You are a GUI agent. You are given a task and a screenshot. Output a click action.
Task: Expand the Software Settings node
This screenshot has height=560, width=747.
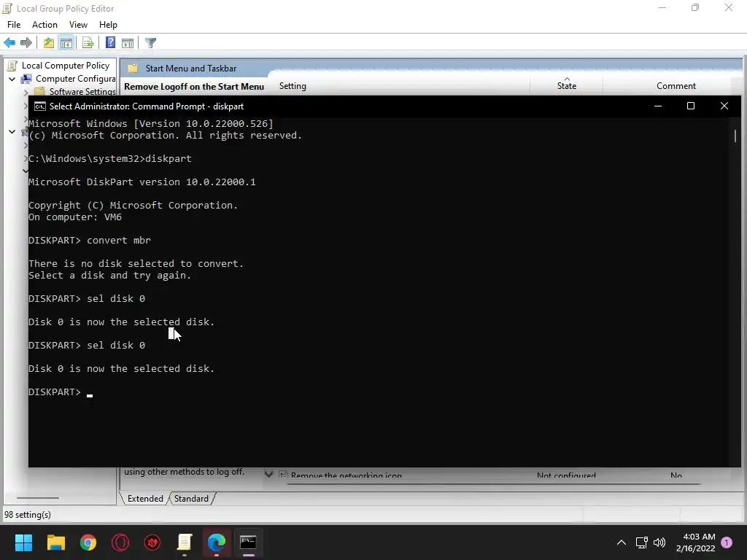click(x=26, y=93)
